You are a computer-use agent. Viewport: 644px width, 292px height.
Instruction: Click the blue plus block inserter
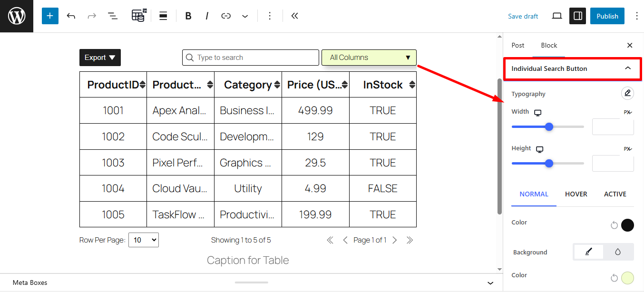(50, 16)
